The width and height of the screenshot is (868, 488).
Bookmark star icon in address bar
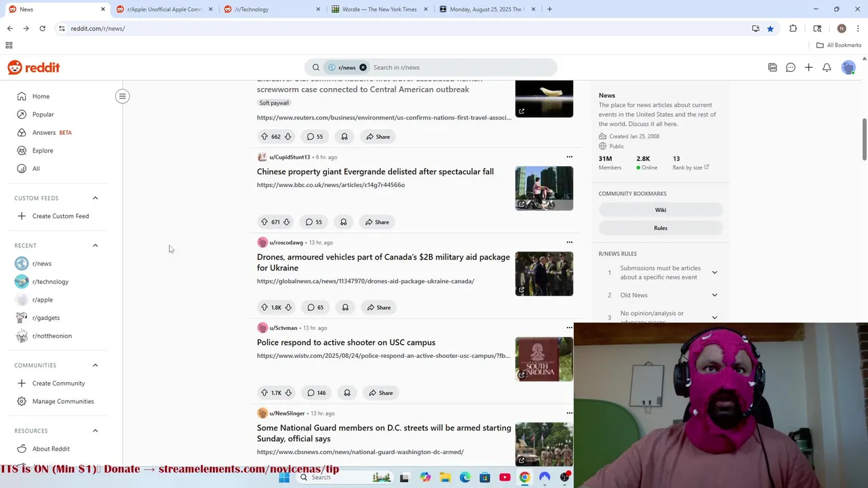pyautogui.click(x=770, y=28)
